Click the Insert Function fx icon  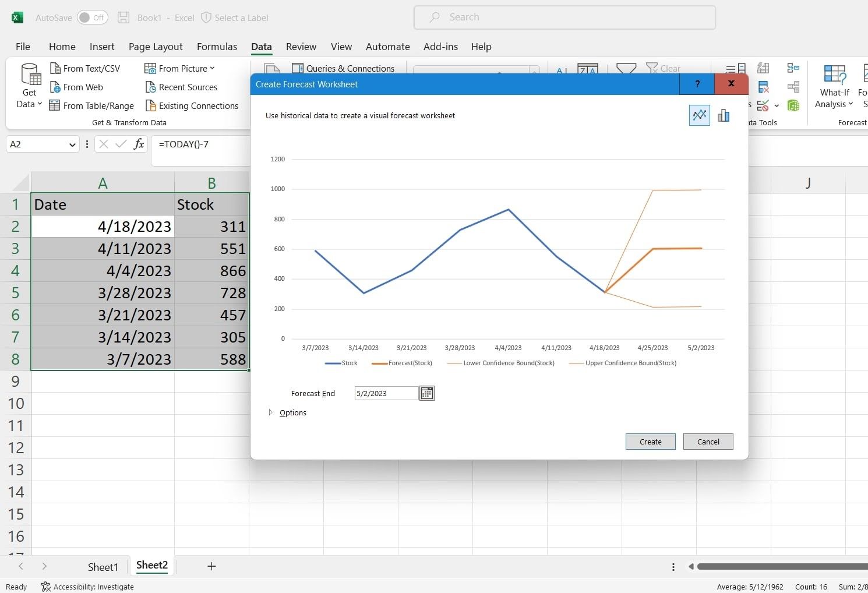pos(139,144)
